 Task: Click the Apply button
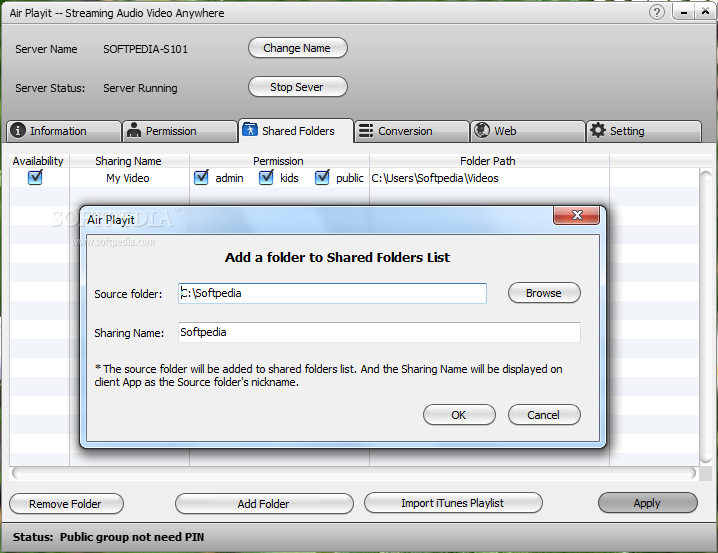(647, 503)
